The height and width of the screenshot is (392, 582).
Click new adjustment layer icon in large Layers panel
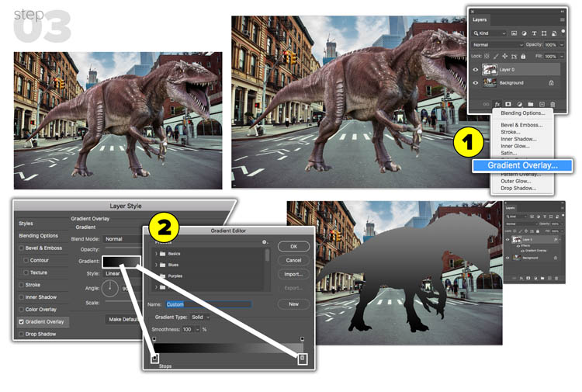coord(519,104)
